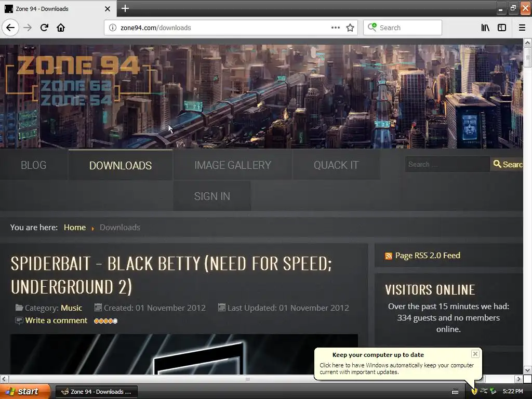Click the browser forward arrow
532x399 pixels.
click(28, 28)
